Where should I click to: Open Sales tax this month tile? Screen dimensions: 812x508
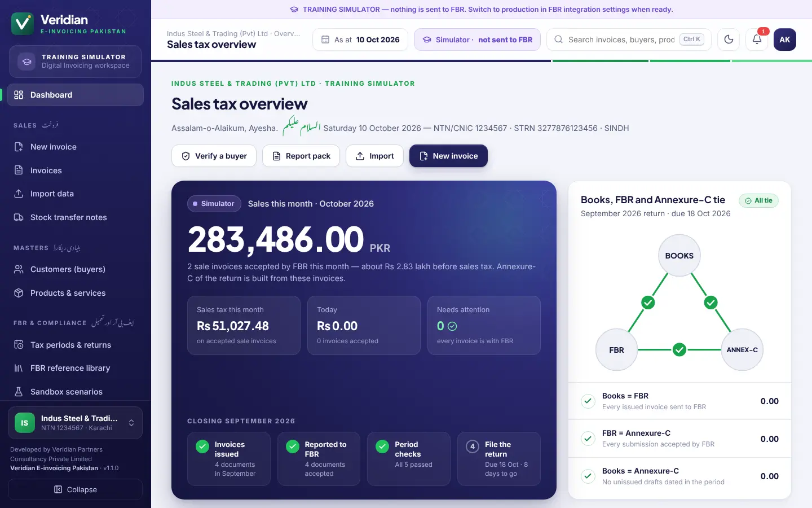pyautogui.click(x=244, y=326)
